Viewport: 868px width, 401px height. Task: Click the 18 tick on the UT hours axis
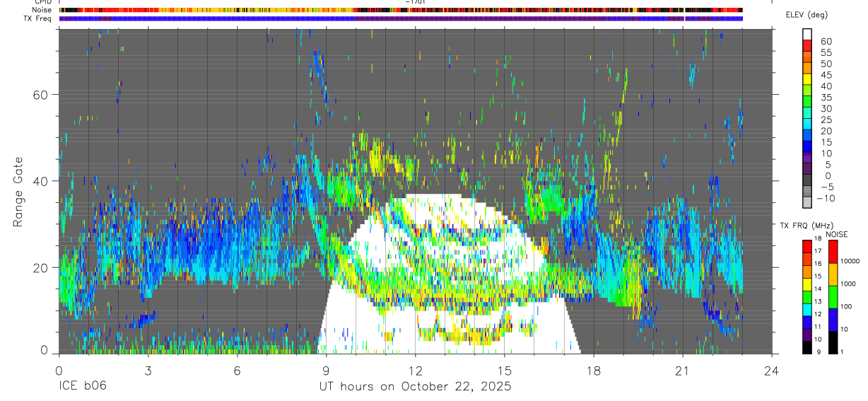(594, 370)
